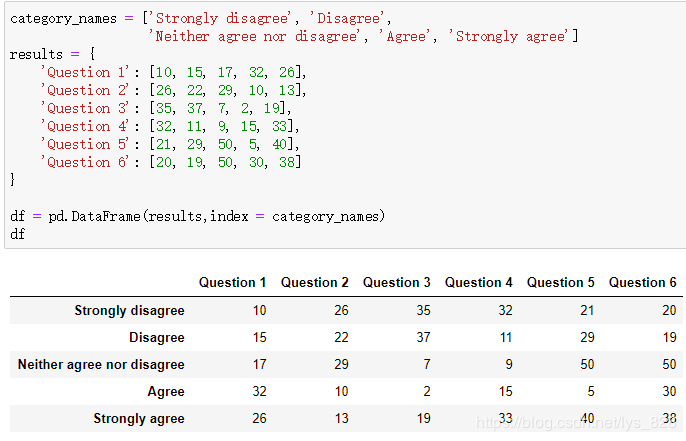Select the Question 3 column header
Image resolution: width=686 pixels, height=441 pixels.
[x=396, y=283]
